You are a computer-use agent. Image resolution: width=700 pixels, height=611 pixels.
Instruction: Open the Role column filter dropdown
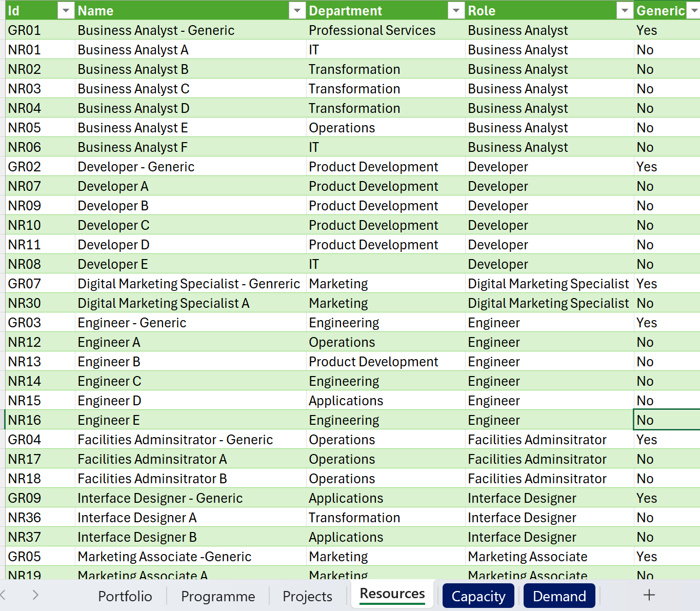pyautogui.click(x=624, y=10)
